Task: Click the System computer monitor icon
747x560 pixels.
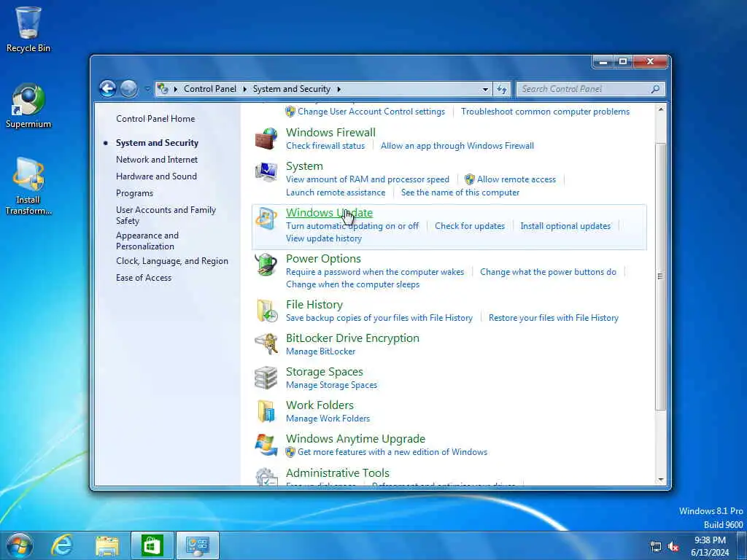Action: coord(266,172)
